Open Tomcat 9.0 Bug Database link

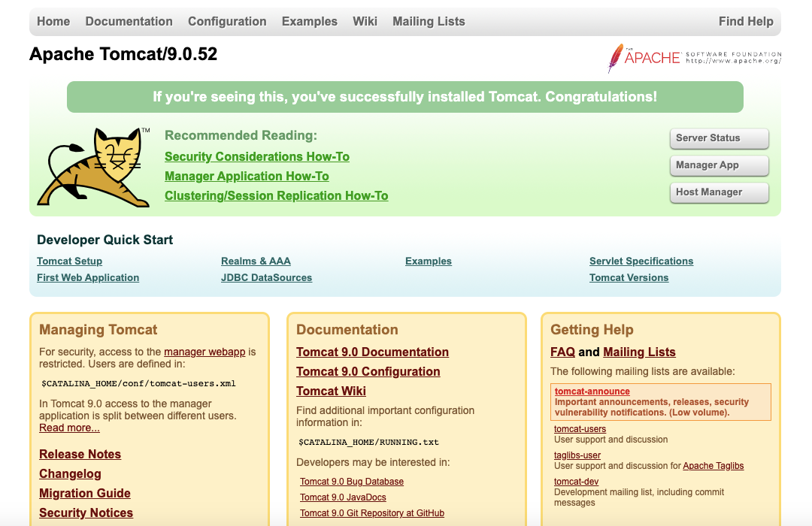coord(352,482)
